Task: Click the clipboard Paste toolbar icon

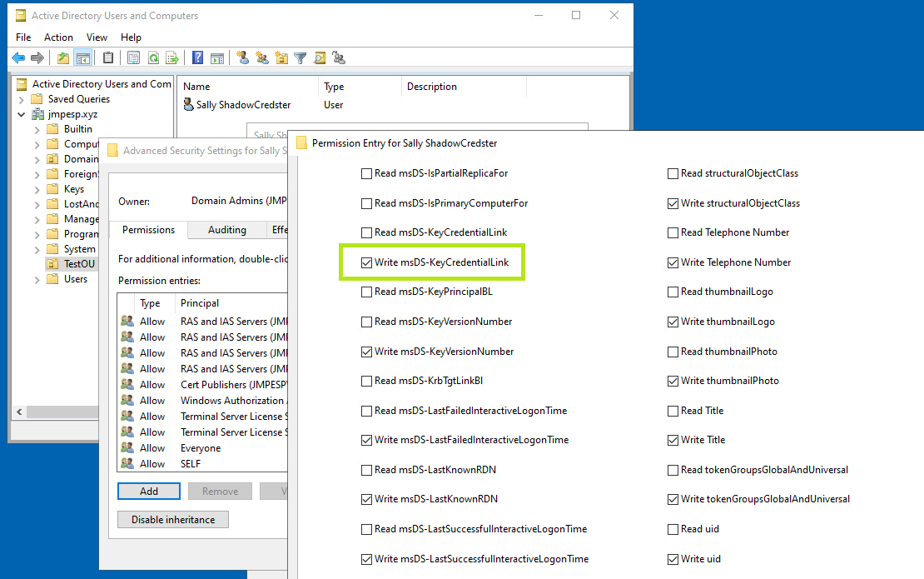Action: [x=108, y=57]
